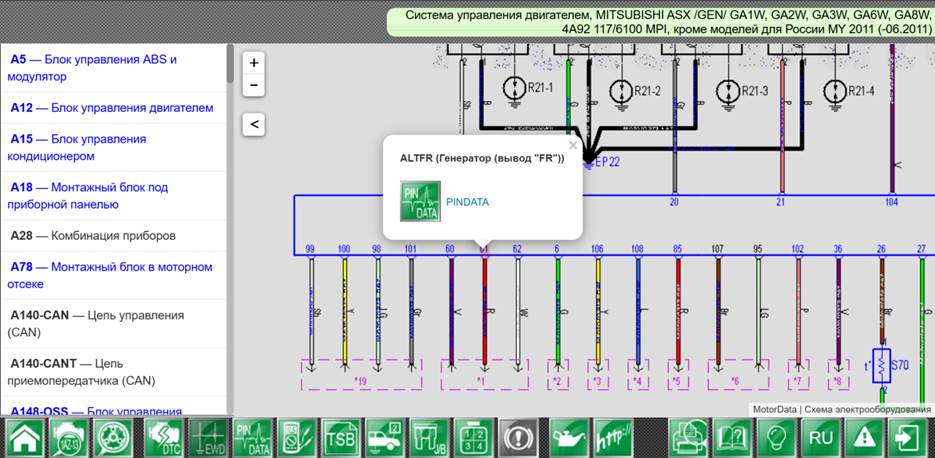935x458 pixels.
Task: Open the DTC trouble codes section
Action: [x=163, y=438]
